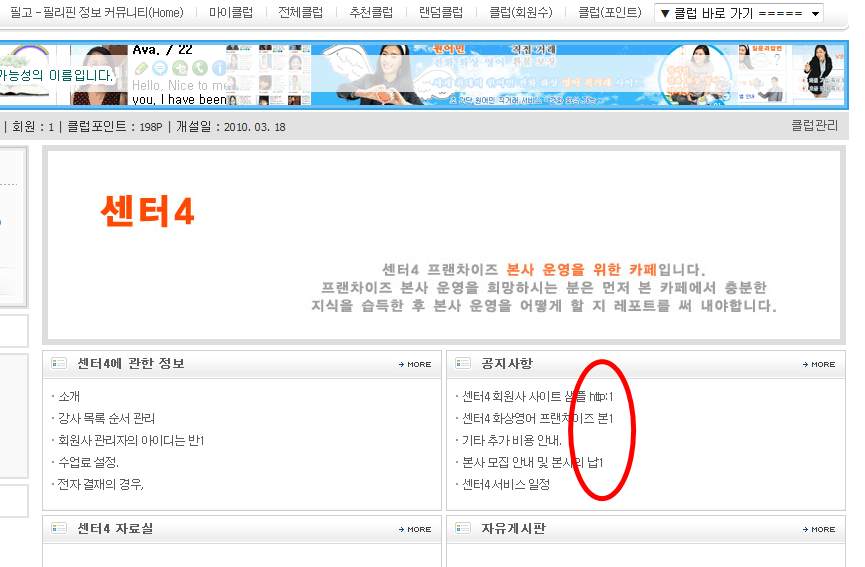Open the 클럽 바로 가기 dropdown
Viewport: 865px width, 567px height.
point(739,13)
